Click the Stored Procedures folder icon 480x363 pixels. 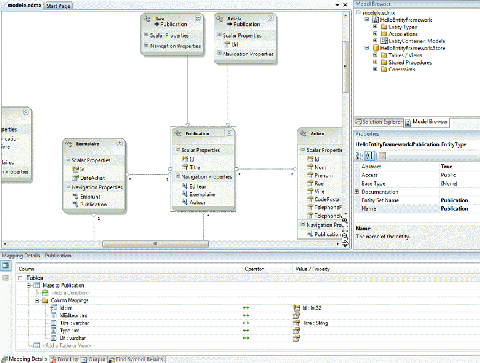(384, 62)
